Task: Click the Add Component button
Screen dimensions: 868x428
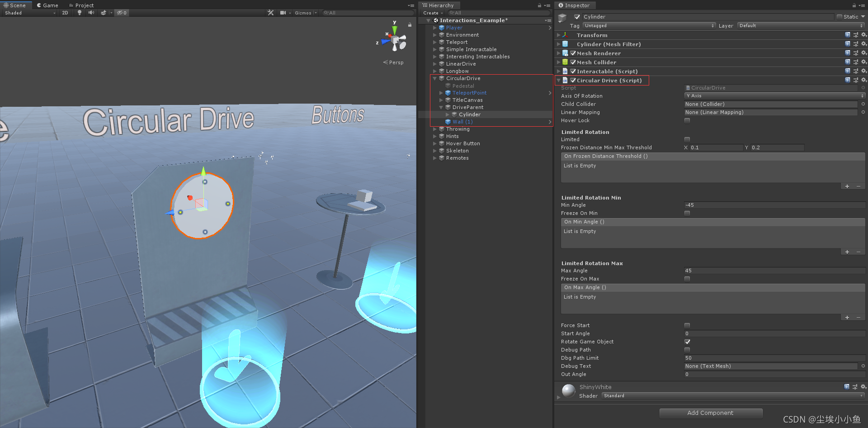Action: pyautogui.click(x=711, y=413)
